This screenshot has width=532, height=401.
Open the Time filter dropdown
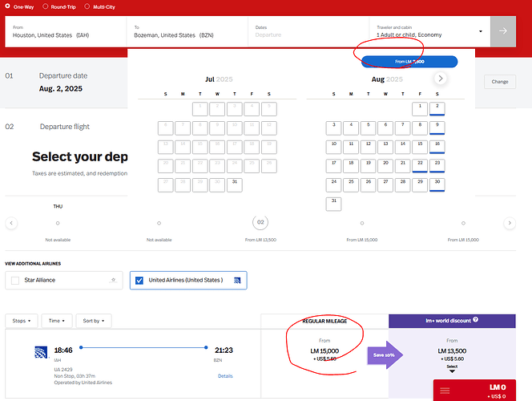[57, 321]
